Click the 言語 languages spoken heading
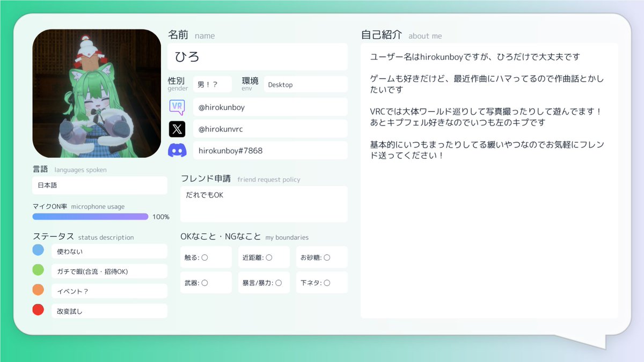Image resolution: width=644 pixels, height=362 pixels. 70,169
